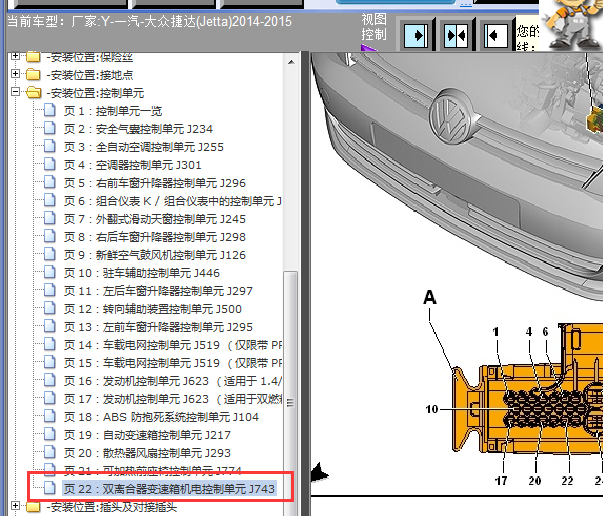Open 页 19 : 自动变速箱控制单元 J217

(x=147, y=435)
